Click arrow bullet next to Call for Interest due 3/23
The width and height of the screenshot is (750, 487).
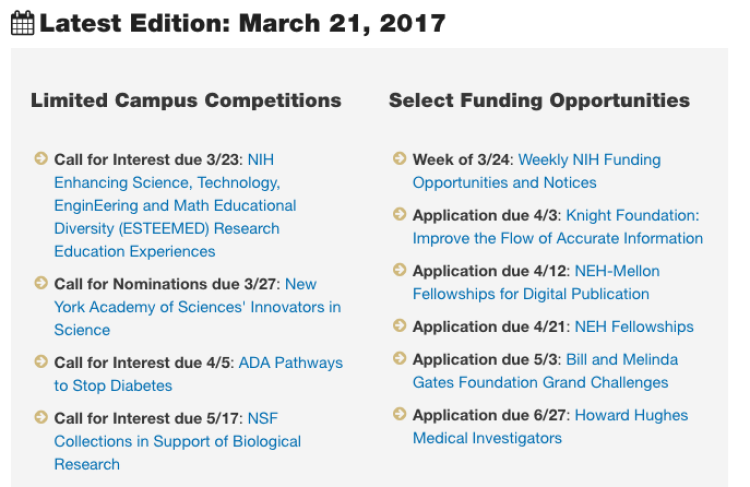point(41,158)
